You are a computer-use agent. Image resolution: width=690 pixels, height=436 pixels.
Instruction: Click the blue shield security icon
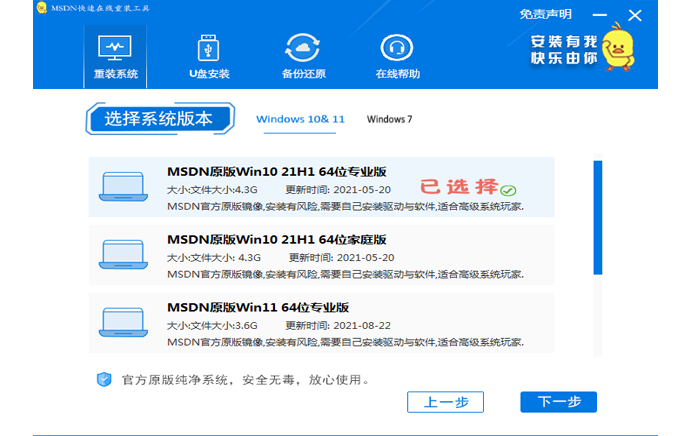pos(104,379)
